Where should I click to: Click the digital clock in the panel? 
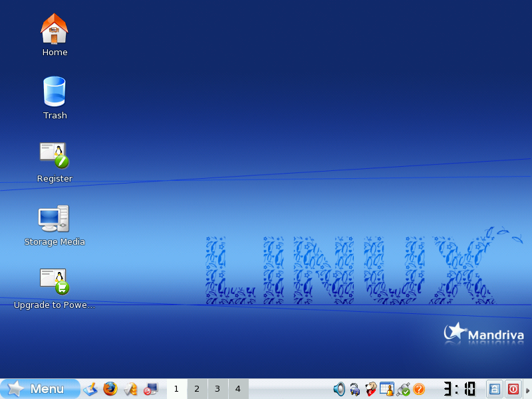pos(460,389)
